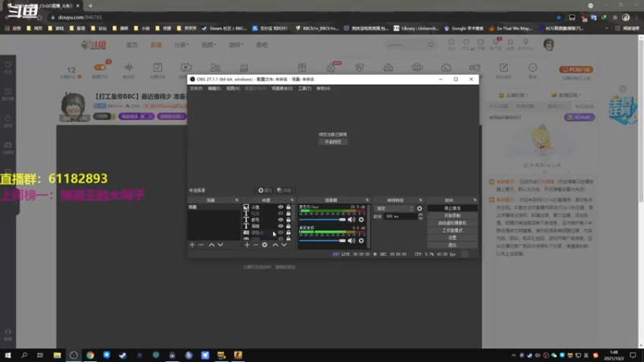Open Mic/Aux audio settings gear

pos(361,220)
